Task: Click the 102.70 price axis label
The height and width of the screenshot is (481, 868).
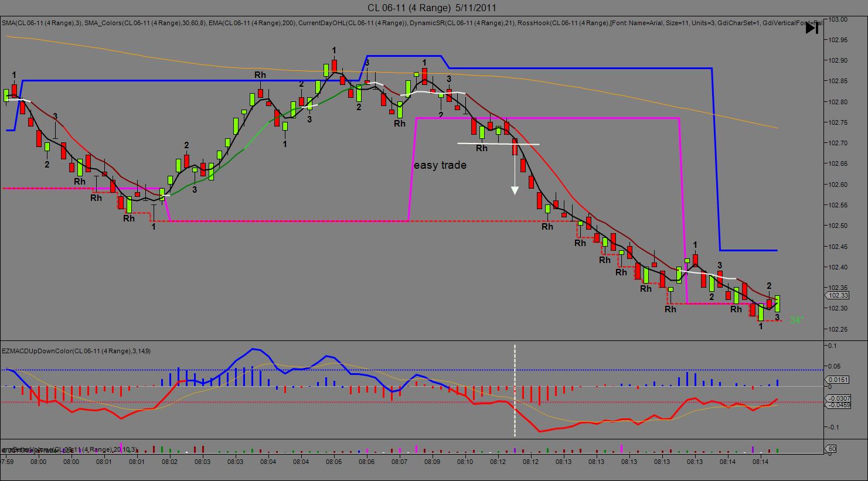Action: pos(839,143)
